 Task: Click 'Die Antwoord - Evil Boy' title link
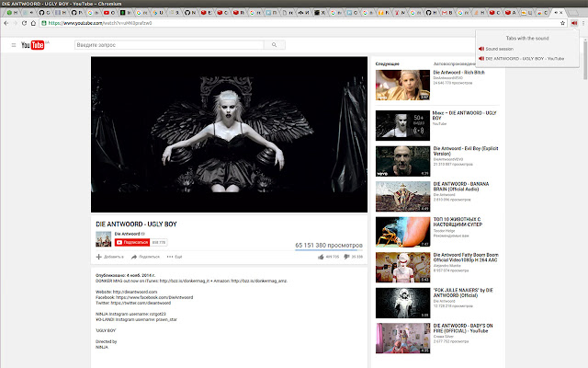click(466, 151)
